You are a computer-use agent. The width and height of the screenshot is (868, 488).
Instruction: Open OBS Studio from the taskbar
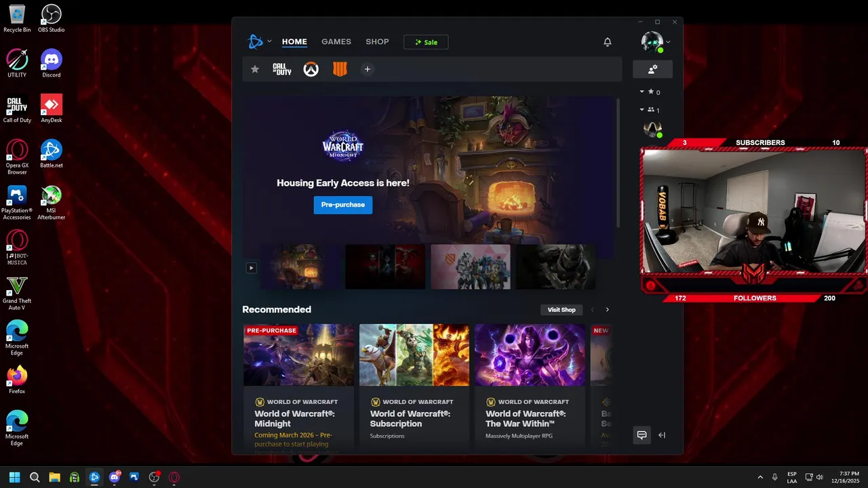pyautogui.click(x=154, y=477)
